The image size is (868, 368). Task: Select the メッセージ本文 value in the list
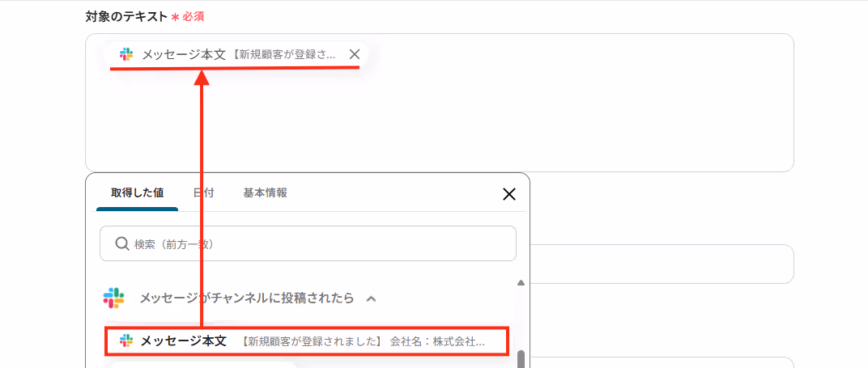point(306,341)
